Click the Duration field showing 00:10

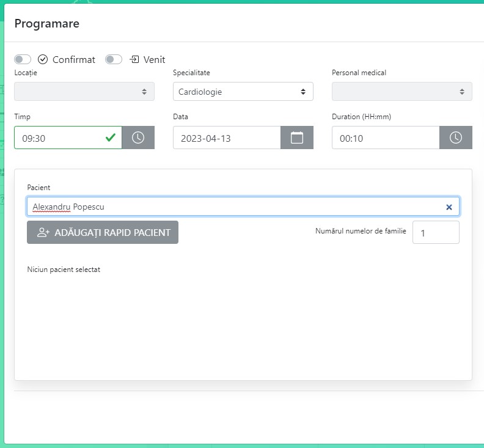pos(385,138)
